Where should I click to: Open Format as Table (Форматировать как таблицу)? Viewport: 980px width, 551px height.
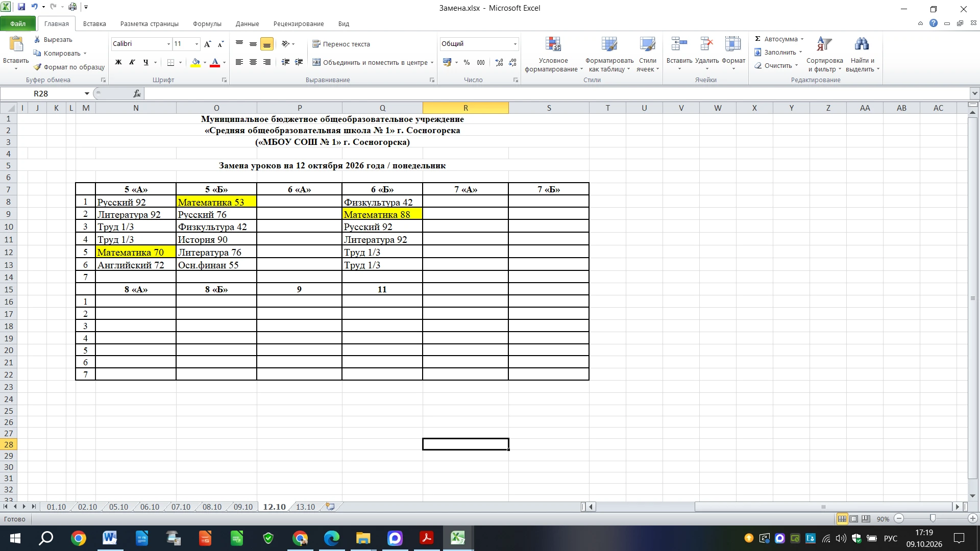point(609,55)
